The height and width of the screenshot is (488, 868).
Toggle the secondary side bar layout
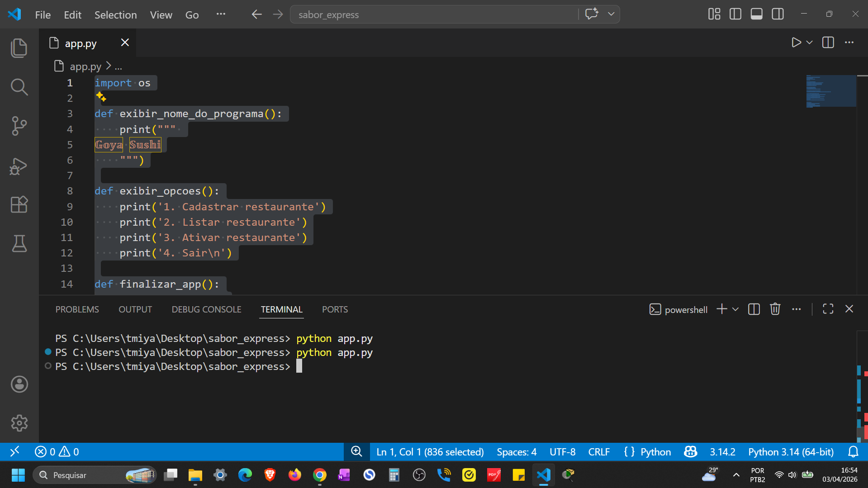tap(778, 14)
